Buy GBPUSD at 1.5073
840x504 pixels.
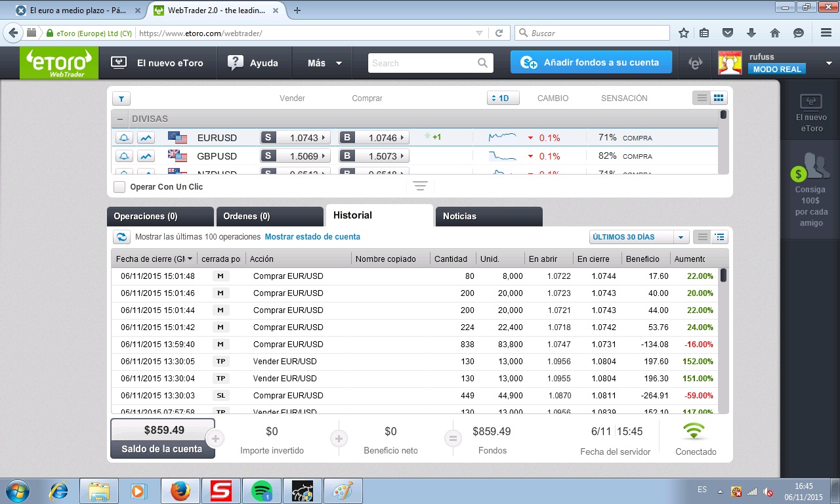coord(374,156)
